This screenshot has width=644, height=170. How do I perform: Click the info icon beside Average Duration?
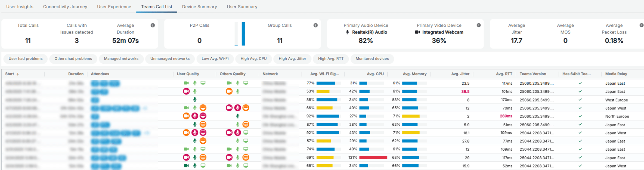click(153, 25)
